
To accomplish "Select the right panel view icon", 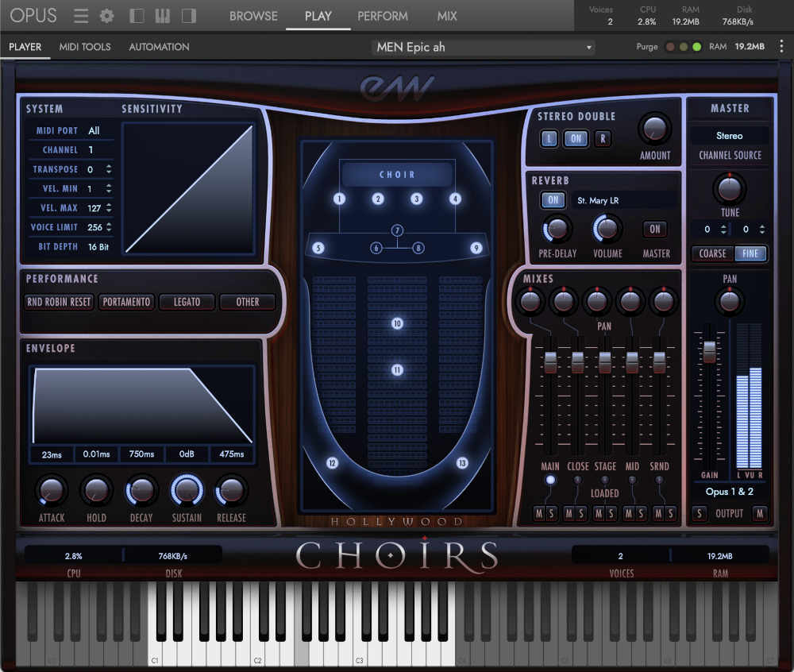I will (189, 15).
